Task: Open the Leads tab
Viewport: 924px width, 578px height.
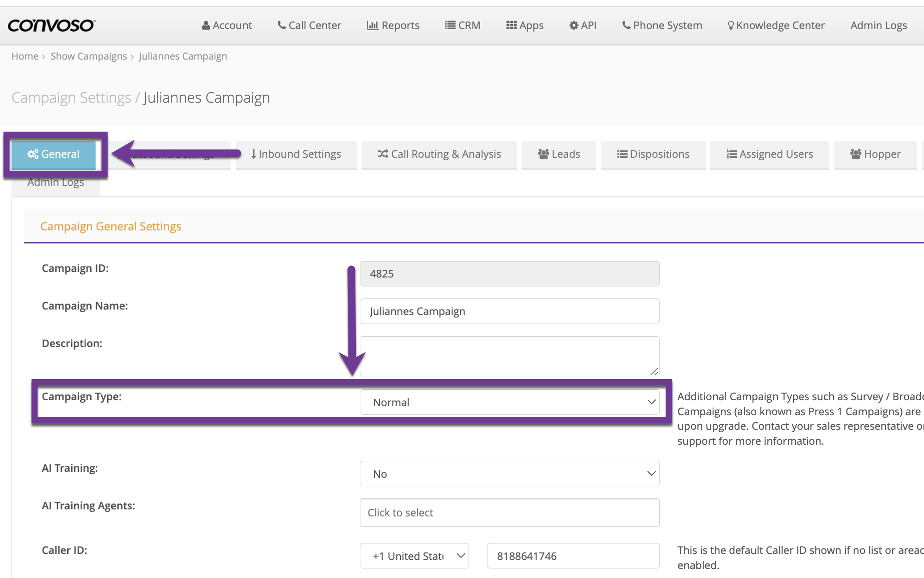Action: (x=559, y=154)
